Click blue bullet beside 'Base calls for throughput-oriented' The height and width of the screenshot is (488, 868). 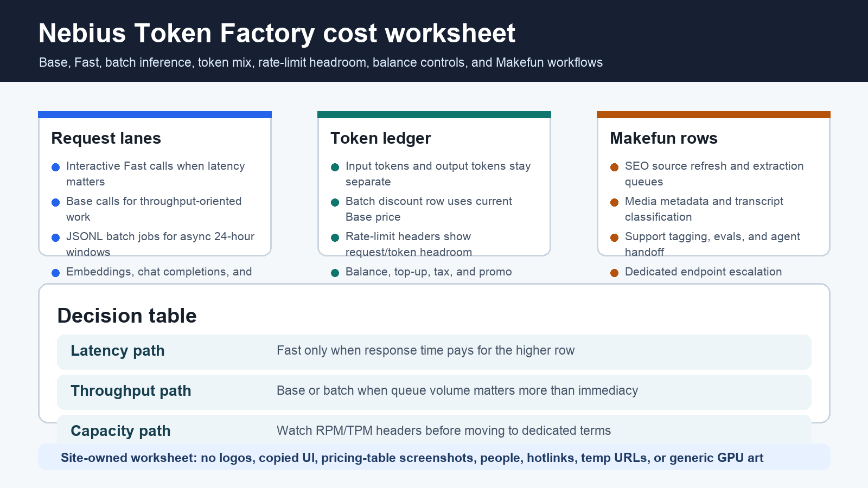[x=55, y=202]
